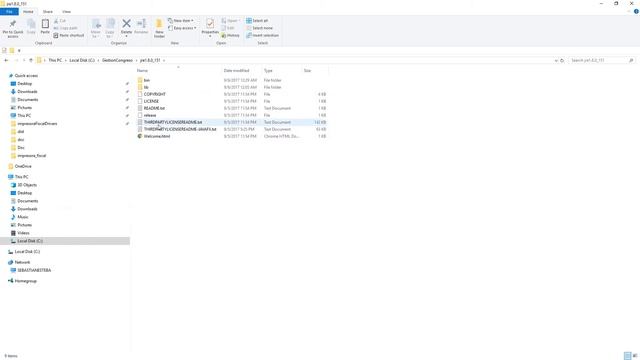Click the Select none icon
640x360 pixels.
[x=249, y=28]
